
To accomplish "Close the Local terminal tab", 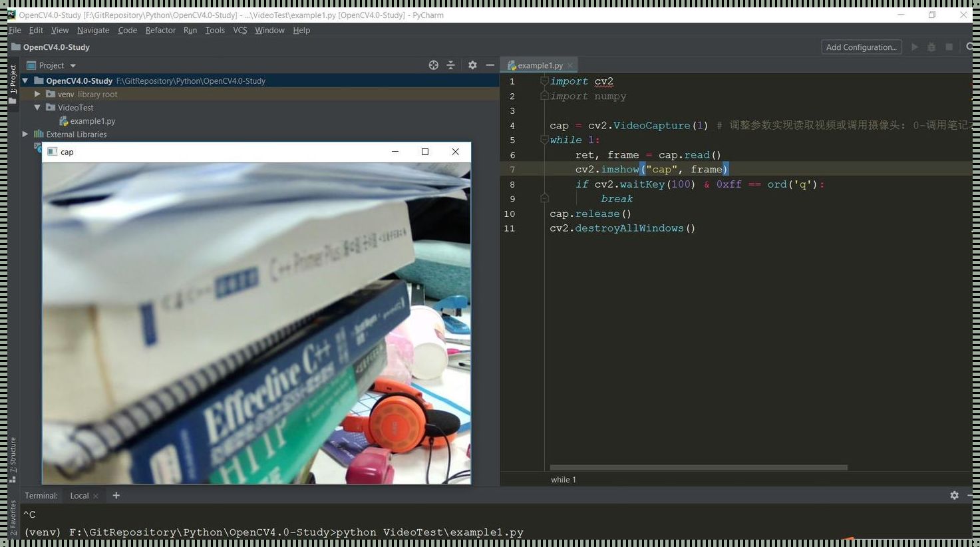I will click(x=96, y=496).
